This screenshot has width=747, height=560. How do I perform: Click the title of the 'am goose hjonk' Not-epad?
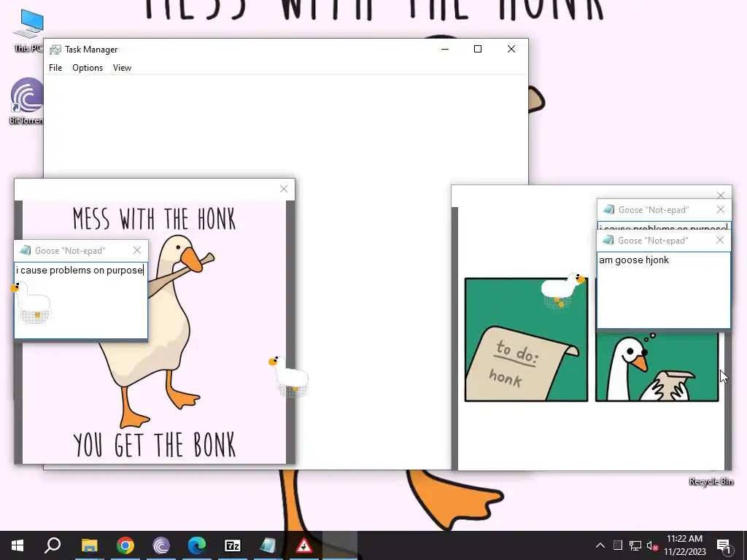[x=653, y=241]
